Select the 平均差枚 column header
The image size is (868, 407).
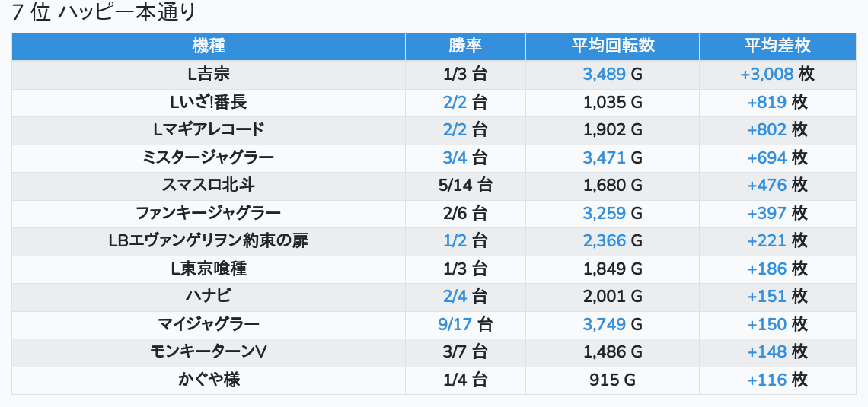coord(777,46)
